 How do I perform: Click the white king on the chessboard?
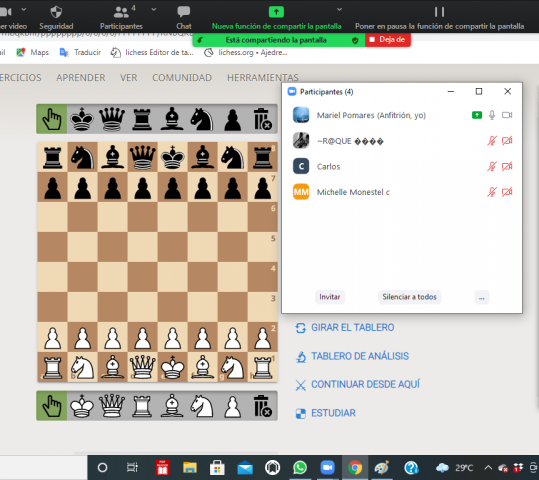(x=172, y=367)
